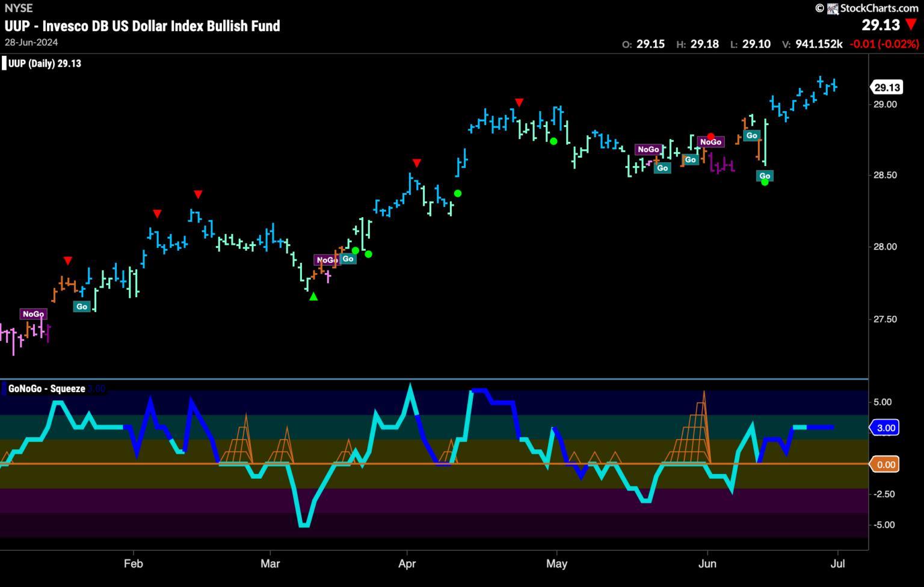The width and height of the screenshot is (924, 587).
Task: Select the GoNoGo - Squeeze indicator label
Action: tap(46, 389)
